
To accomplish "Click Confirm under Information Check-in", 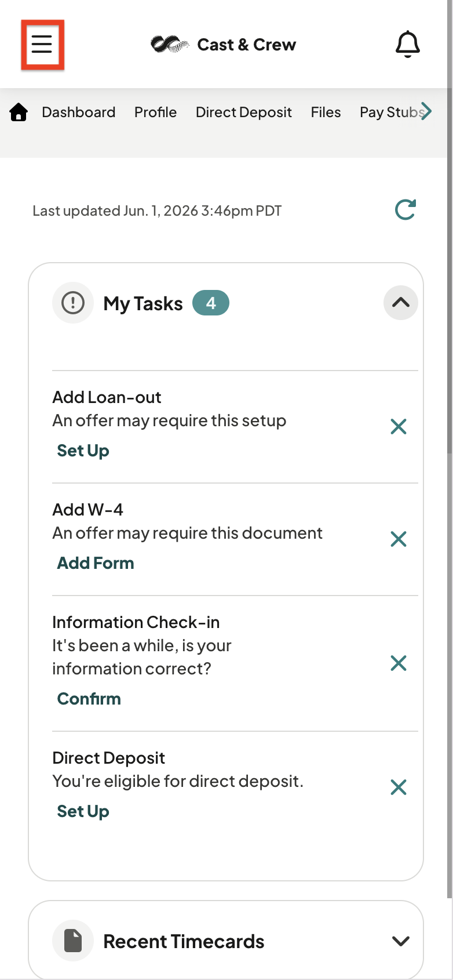I will 89,699.
